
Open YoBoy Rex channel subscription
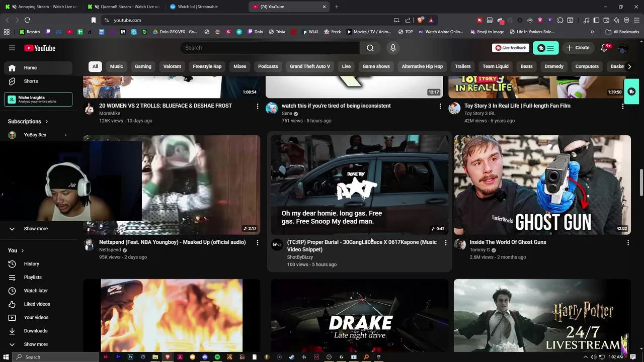click(38, 135)
